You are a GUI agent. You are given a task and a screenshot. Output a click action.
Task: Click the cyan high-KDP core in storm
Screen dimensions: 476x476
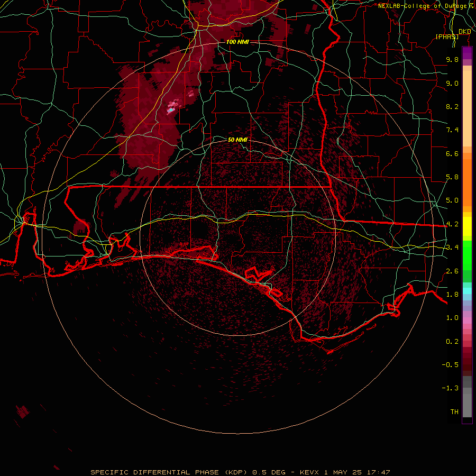click(171, 110)
